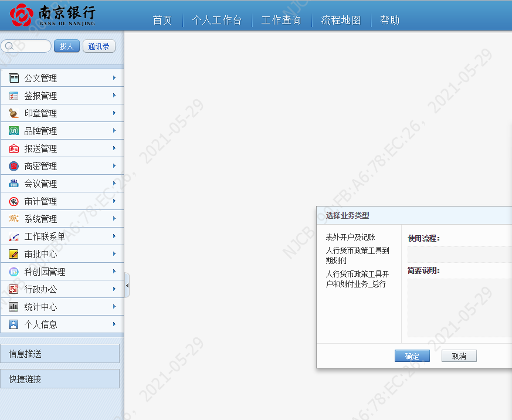Image resolution: width=512 pixels, height=420 pixels.
Task: Confirm with the 确定 button
Action: [412, 356]
